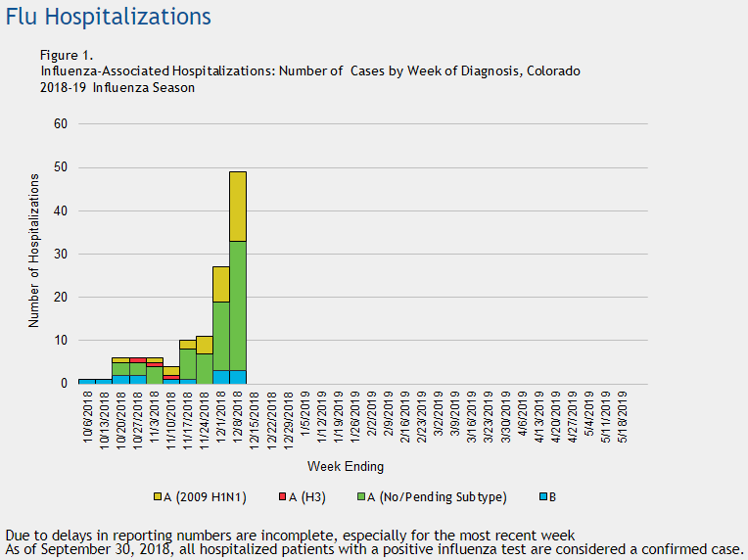This screenshot has height=560, width=748.
Task: Click the blue segment of the 12/8/2018 bar
Action: tap(238, 377)
